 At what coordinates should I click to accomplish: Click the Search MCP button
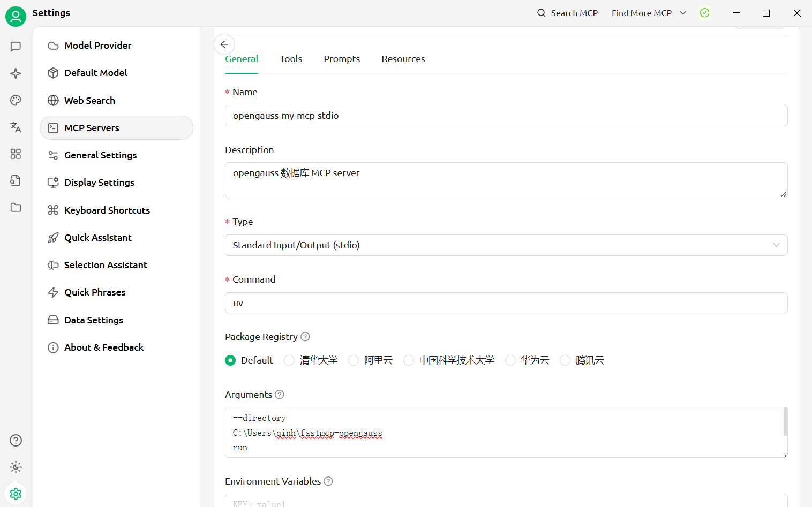(x=567, y=13)
